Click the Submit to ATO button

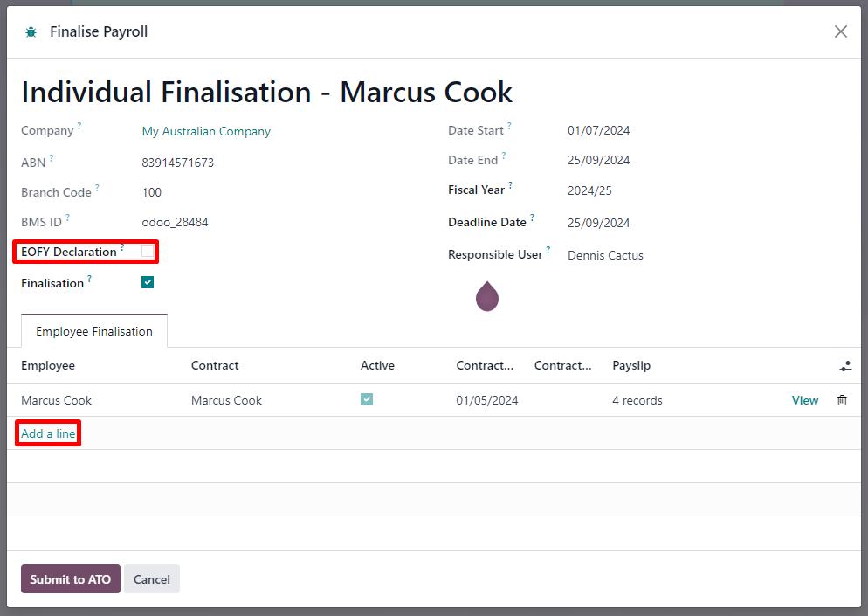70,578
